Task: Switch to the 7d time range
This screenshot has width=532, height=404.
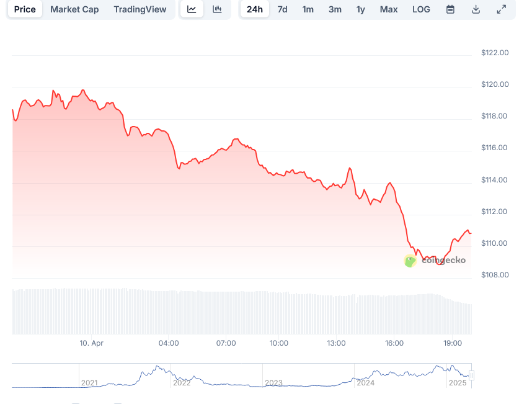Action: [282, 9]
